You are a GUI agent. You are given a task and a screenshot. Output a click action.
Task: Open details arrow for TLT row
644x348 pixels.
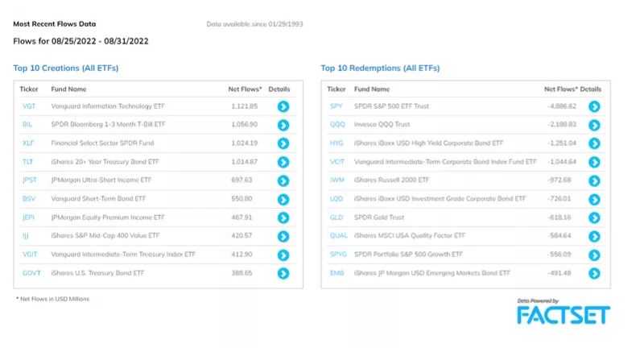click(283, 162)
